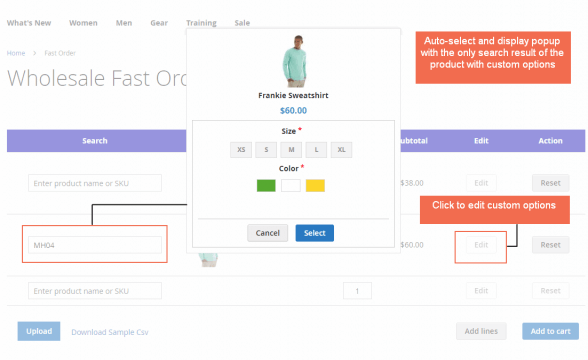588x360 pixels.
Task: Open the Women menu
Action: pos(83,23)
